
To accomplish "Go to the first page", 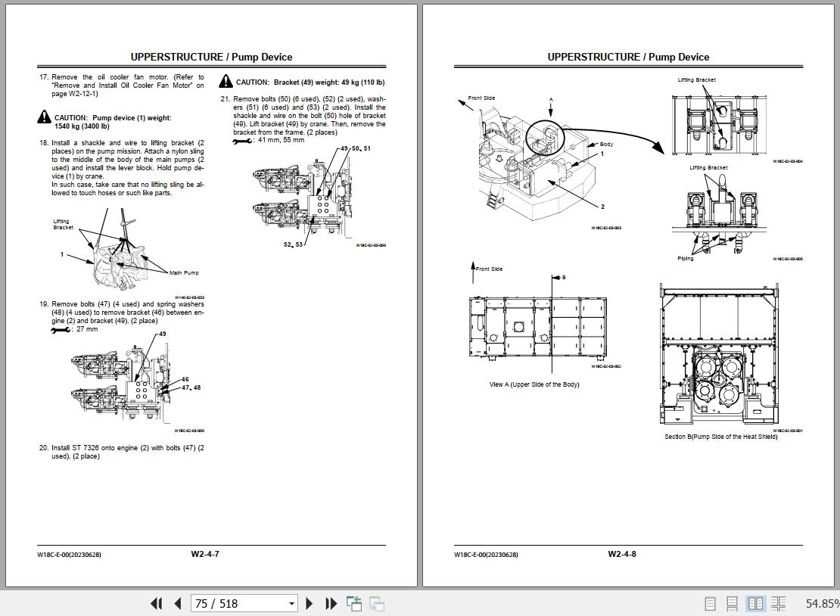I will tap(156, 604).
